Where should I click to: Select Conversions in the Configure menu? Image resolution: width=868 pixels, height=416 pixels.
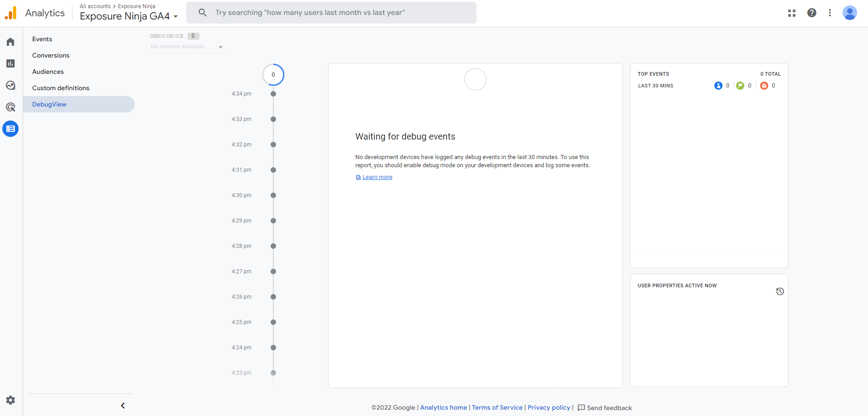tap(51, 55)
